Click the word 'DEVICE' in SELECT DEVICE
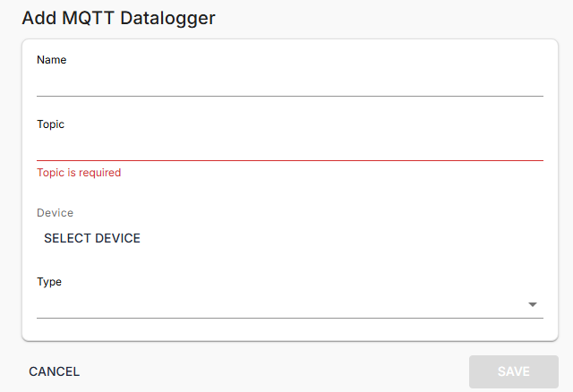 pos(117,238)
